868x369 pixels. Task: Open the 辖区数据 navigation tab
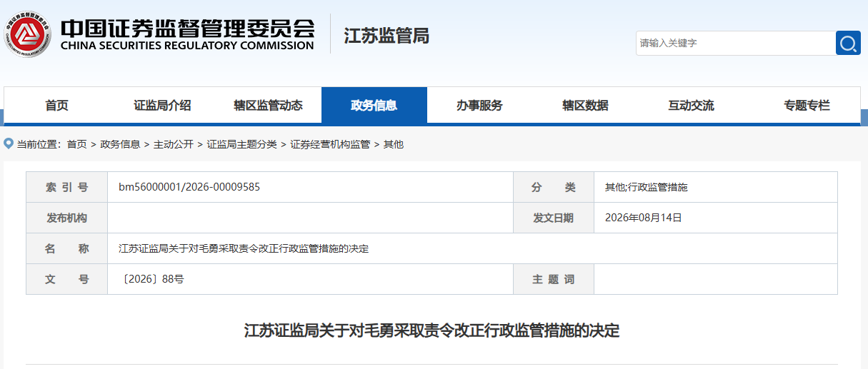click(586, 106)
